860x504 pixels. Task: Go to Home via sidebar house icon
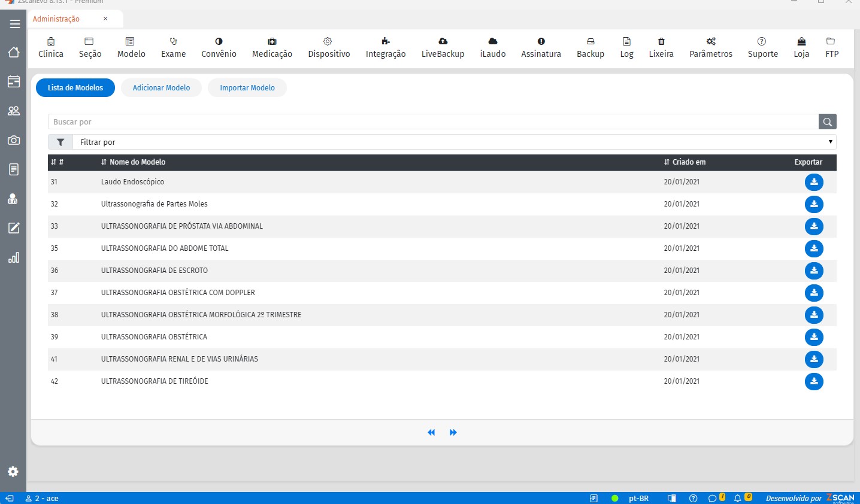14,52
